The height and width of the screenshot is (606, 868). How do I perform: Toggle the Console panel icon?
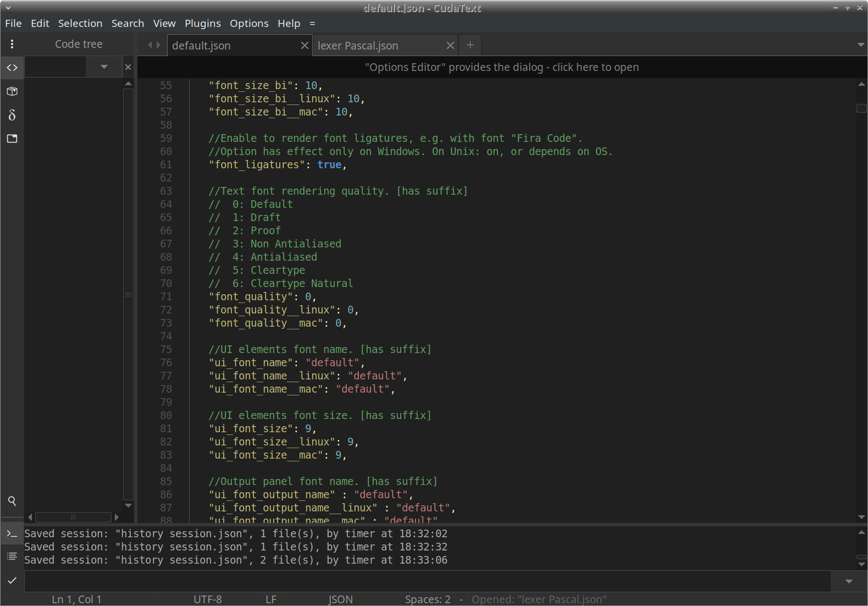tap(12, 533)
